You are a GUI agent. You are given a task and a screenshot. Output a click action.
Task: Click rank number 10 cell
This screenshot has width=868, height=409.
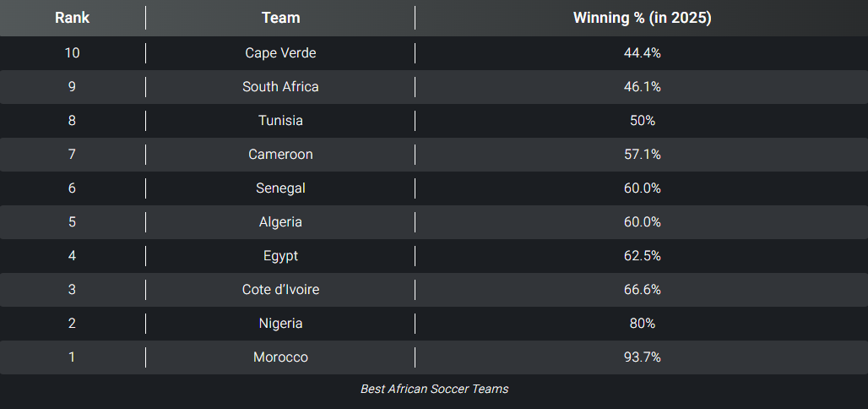click(x=72, y=53)
